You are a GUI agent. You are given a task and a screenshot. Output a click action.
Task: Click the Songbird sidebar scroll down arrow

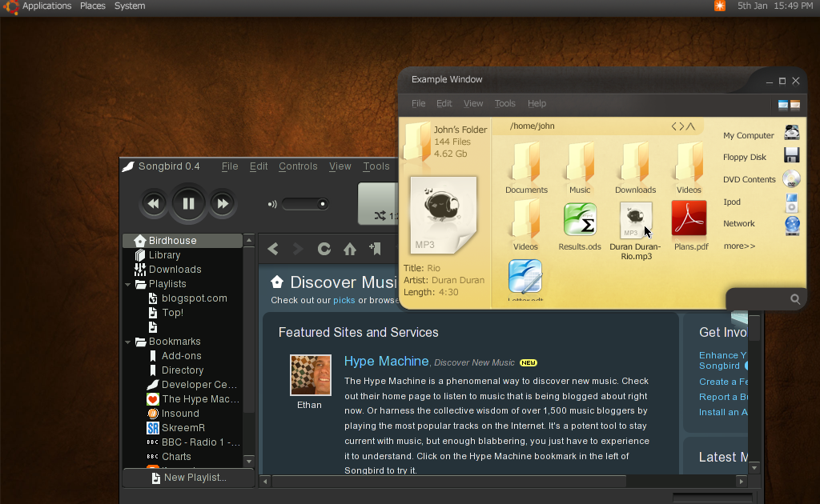(249, 461)
